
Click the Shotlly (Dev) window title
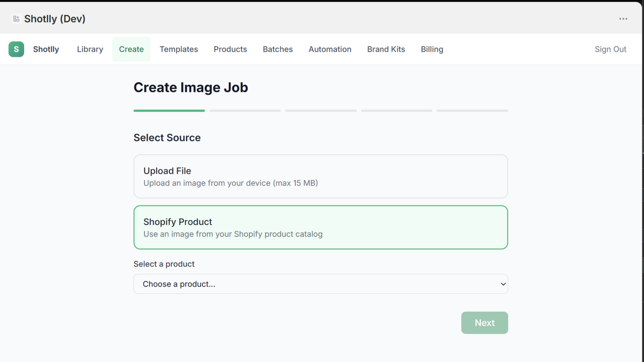tap(55, 19)
